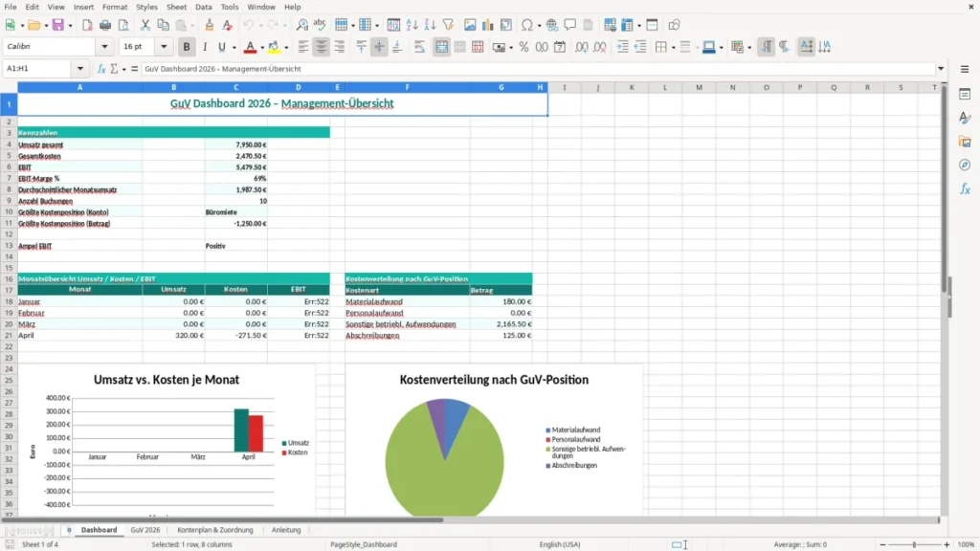
Task: Click the Cut scissors icon
Action: [145, 25]
